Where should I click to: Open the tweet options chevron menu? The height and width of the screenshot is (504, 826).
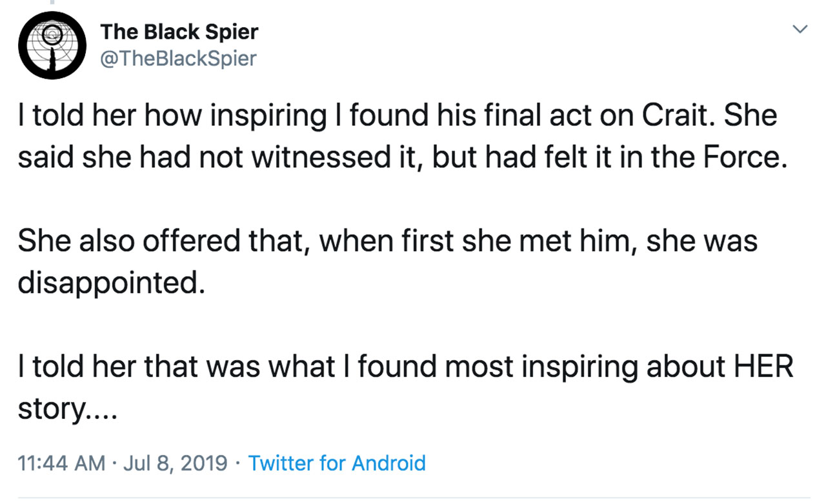coord(800,29)
